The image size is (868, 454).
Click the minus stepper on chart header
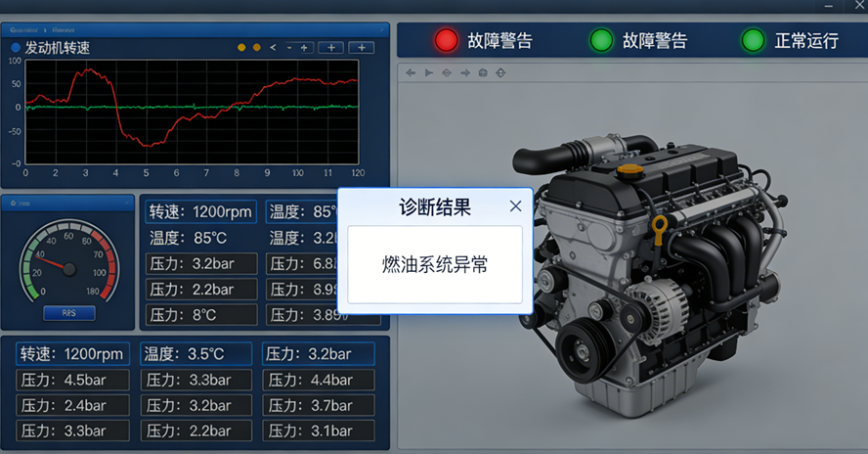coord(290,48)
